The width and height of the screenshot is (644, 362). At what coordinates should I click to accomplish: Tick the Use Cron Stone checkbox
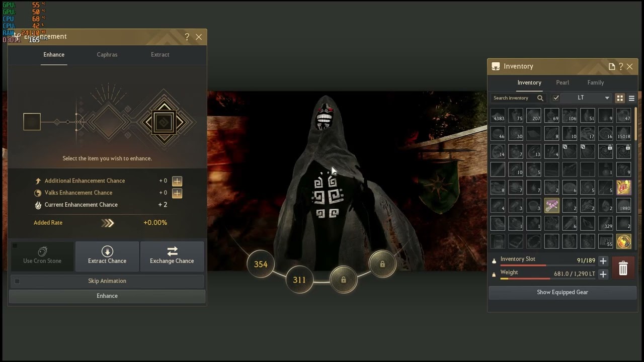(x=15, y=246)
